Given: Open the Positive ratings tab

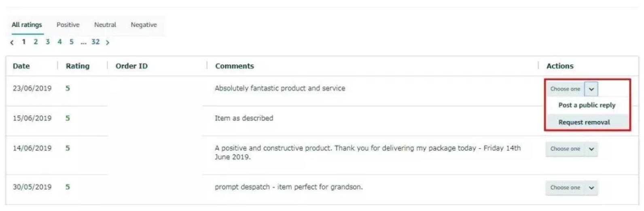Looking at the screenshot, I should pyautogui.click(x=68, y=25).
